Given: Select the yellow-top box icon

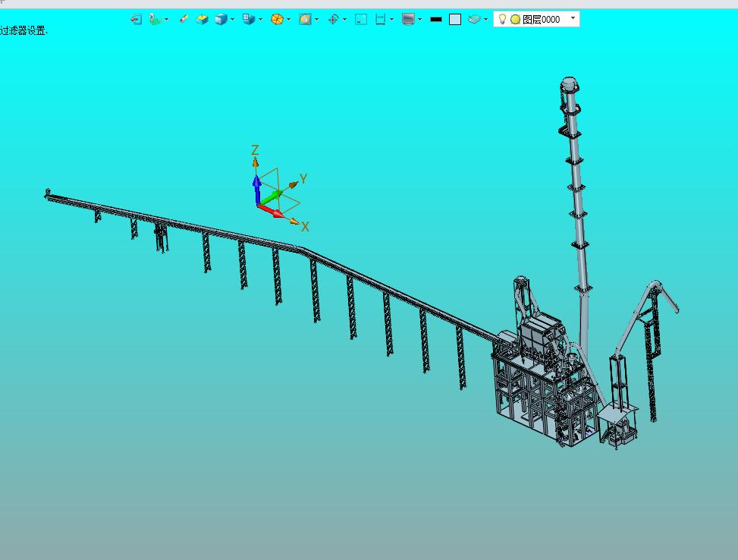Looking at the screenshot, I should [x=202, y=19].
